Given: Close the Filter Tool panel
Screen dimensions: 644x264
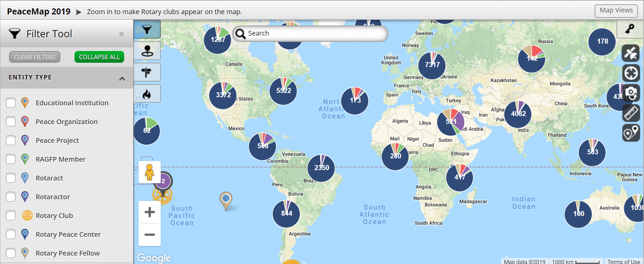Looking at the screenshot, I should point(121,34).
